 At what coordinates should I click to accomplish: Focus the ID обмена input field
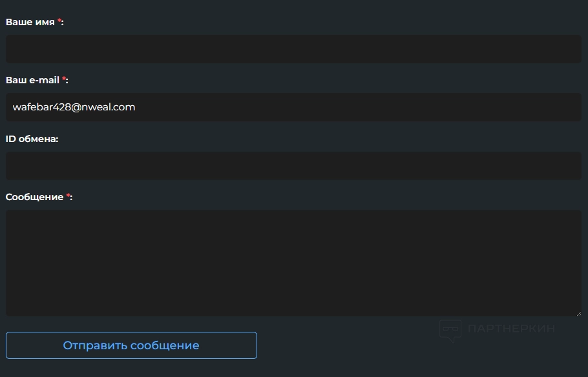point(293,166)
